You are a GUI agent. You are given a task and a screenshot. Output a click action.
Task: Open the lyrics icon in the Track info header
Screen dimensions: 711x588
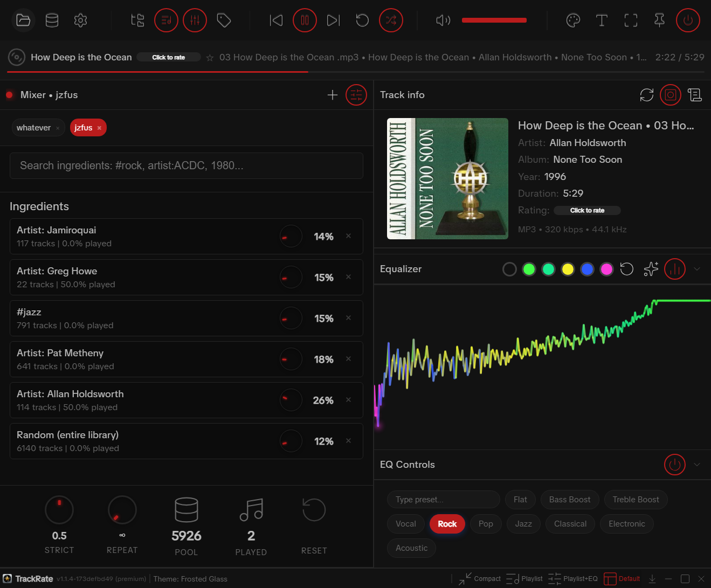(x=695, y=95)
